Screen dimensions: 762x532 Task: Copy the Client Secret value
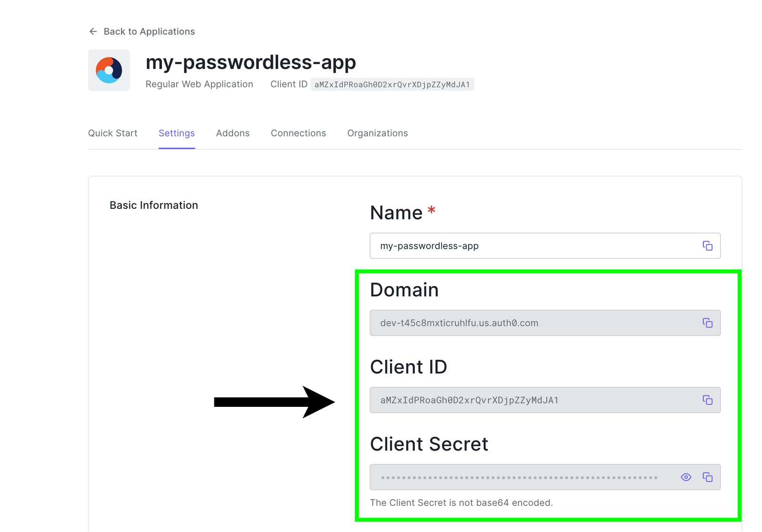(x=707, y=477)
